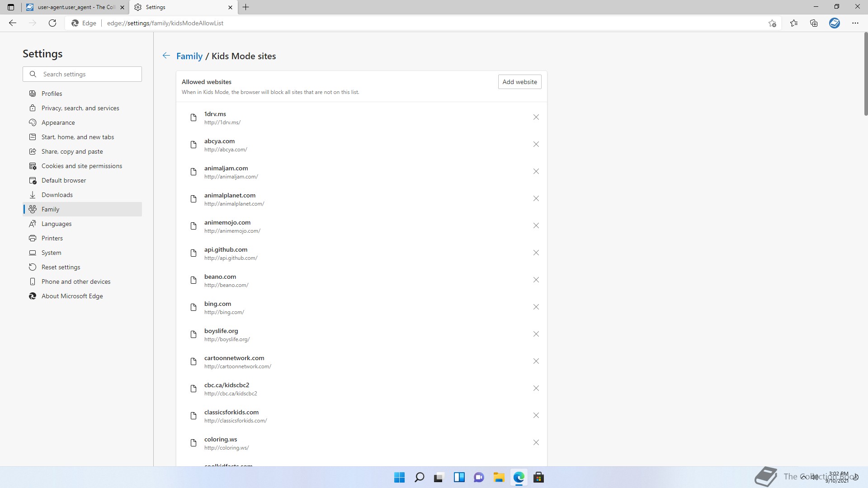This screenshot has height=488, width=868.
Task: Open Privacy, search, and services settings
Action: point(82,108)
